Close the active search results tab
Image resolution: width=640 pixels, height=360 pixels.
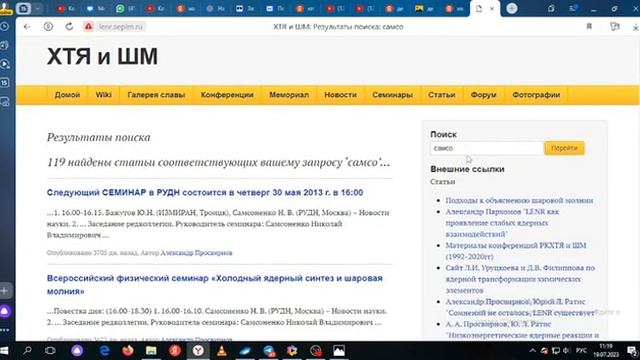[x=492, y=9]
